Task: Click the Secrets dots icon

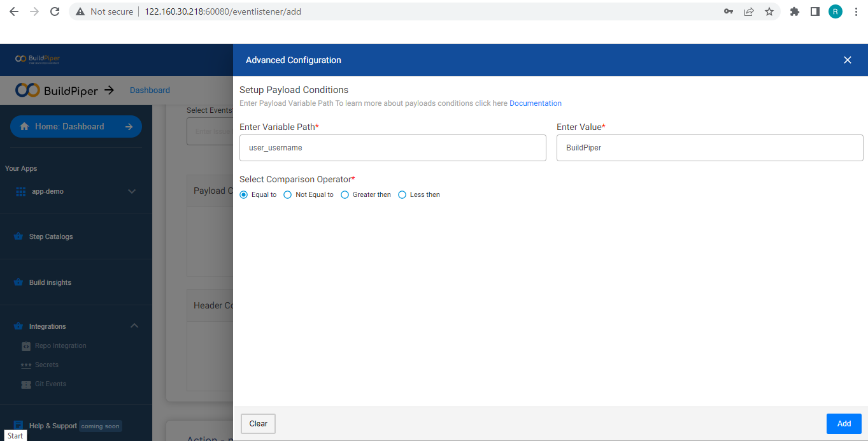Action: pos(26,365)
